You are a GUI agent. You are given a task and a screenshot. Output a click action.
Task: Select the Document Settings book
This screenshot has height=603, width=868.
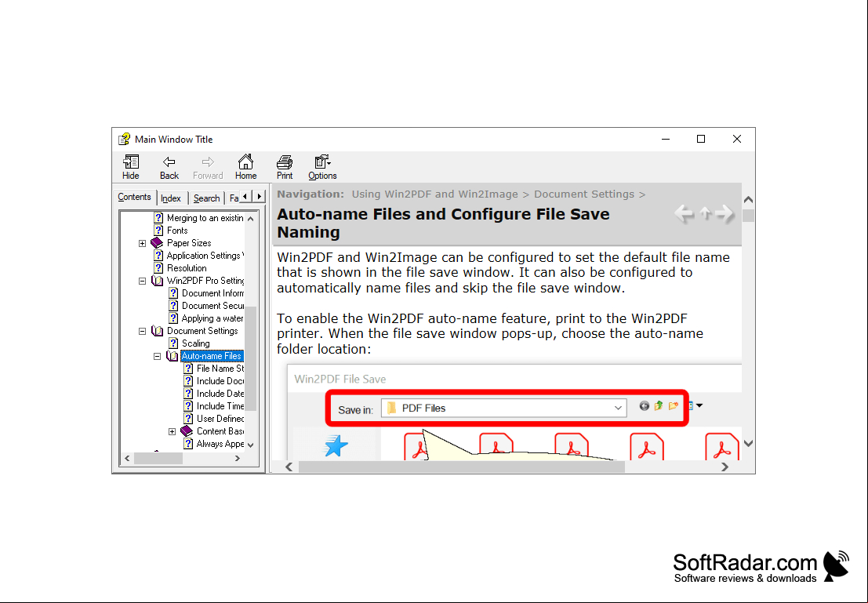point(202,331)
